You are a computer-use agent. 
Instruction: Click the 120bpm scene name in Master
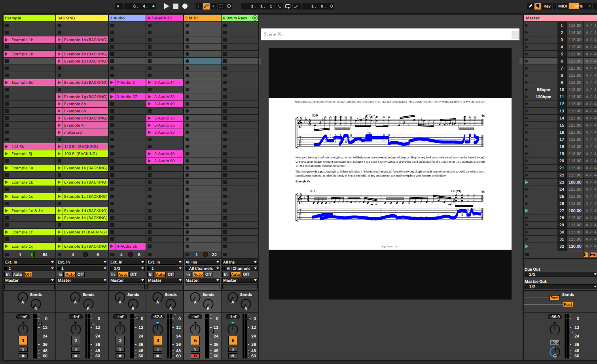[543, 97]
